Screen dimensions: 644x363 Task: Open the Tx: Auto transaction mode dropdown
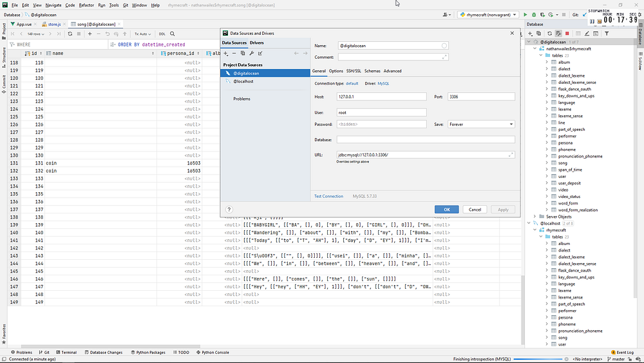(144, 34)
